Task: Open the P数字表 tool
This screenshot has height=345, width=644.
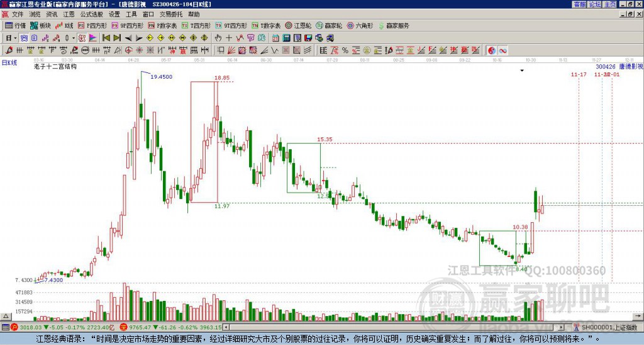Action: pyautogui.click(x=163, y=25)
